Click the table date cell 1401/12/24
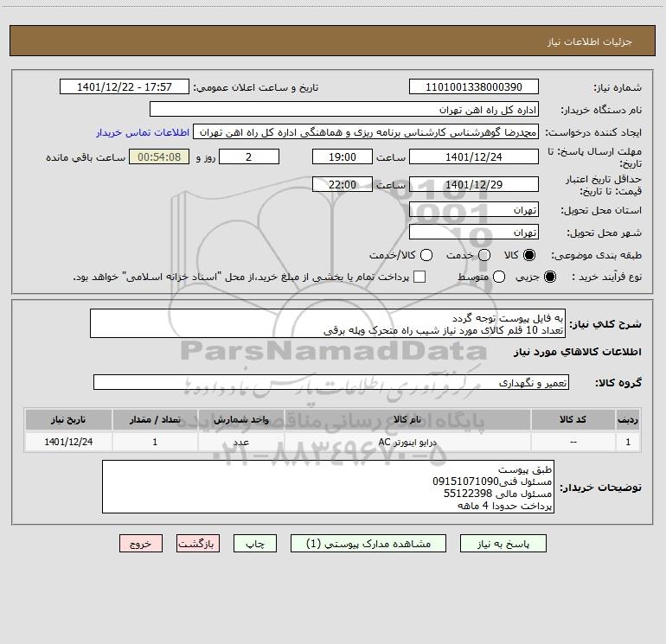This screenshot has height=644, width=666. point(68,442)
